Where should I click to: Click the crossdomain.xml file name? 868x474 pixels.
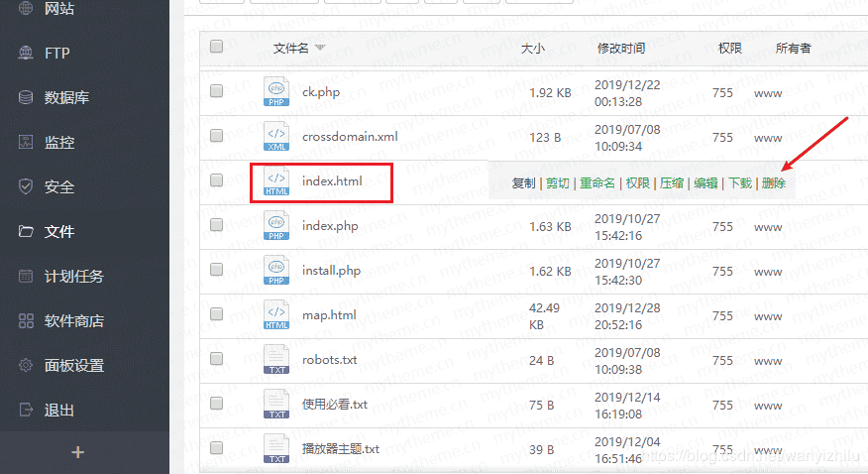click(350, 136)
